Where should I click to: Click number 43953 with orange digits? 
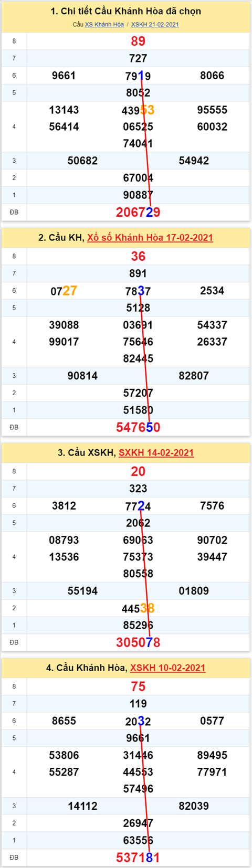[x=138, y=110]
